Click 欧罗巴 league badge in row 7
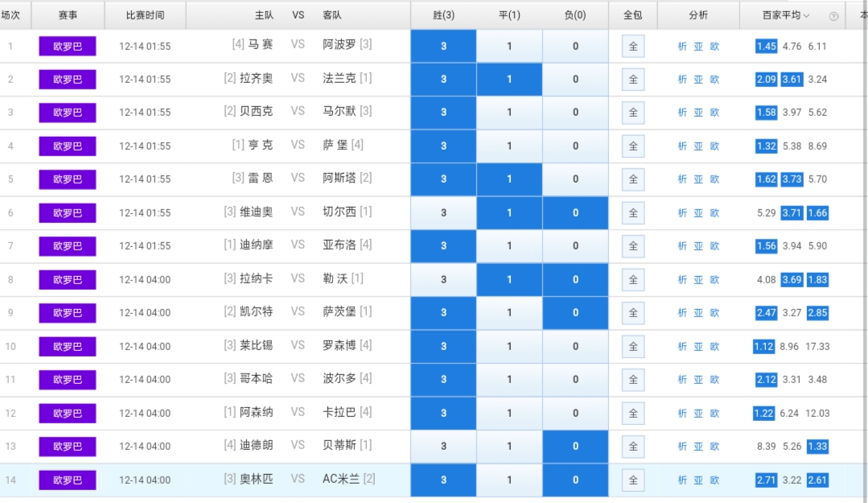Image resolution: width=868 pixels, height=503 pixels. point(68,246)
